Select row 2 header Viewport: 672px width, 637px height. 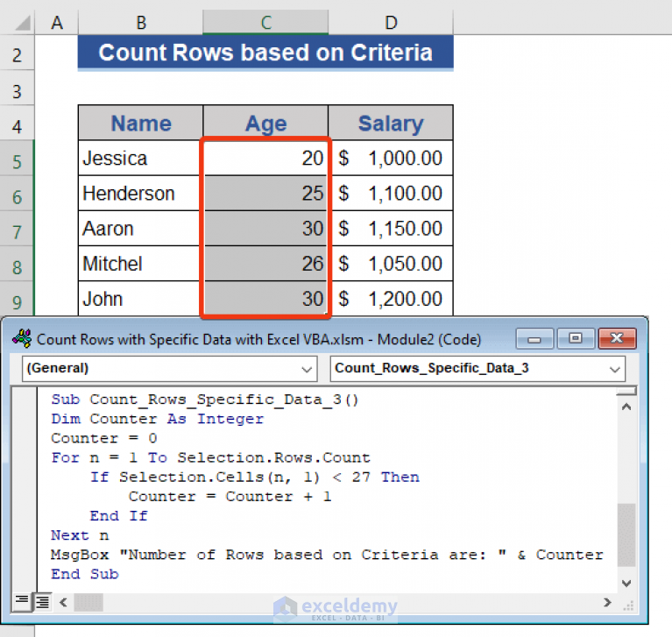tap(18, 53)
